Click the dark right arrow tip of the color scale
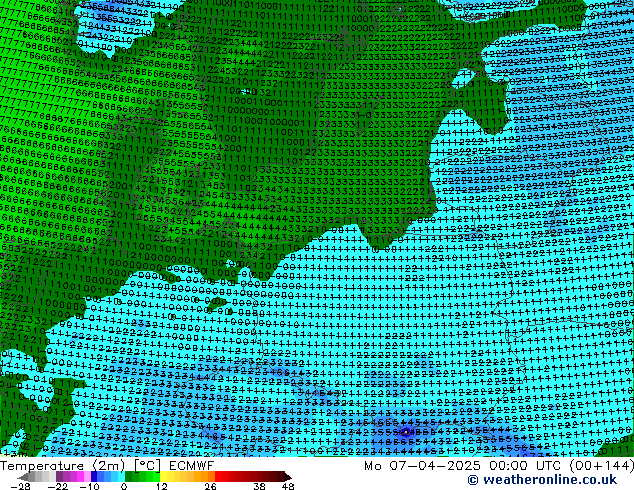This screenshot has width=634, height=490. (x=288, y=477)
